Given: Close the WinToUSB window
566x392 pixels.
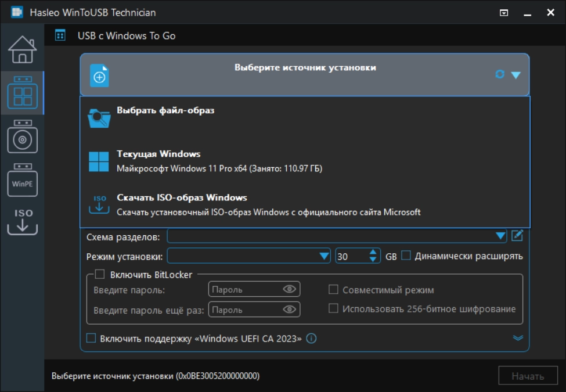Looking at the screenshot, I should [x=550, y=13].
